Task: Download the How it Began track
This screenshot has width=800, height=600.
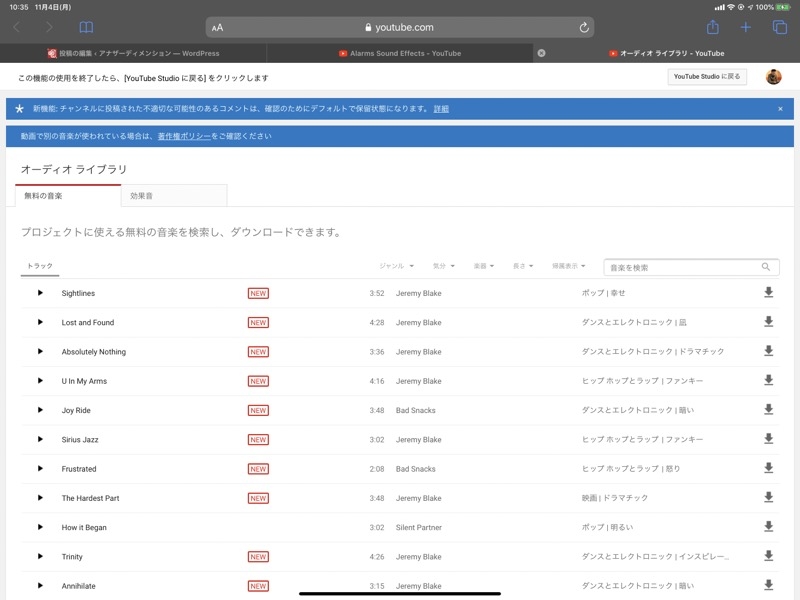Action: pos(768,526)
